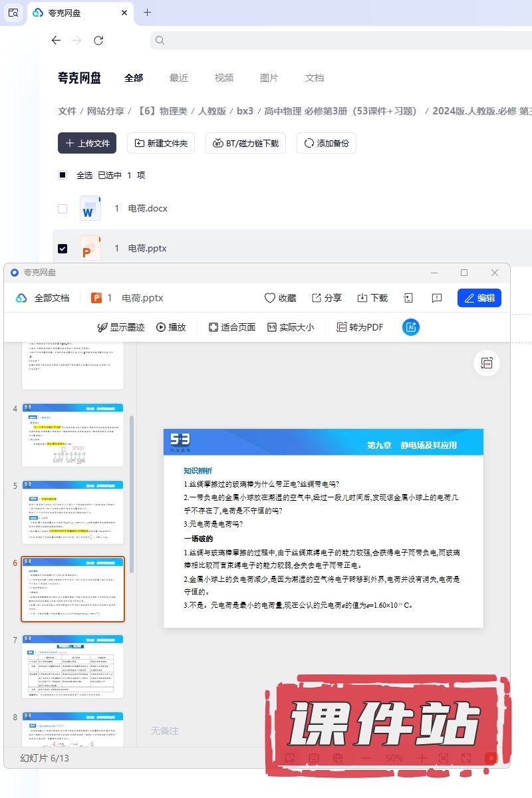Start slideshow with 播放

pyautogui.click(x=171, y=327)
